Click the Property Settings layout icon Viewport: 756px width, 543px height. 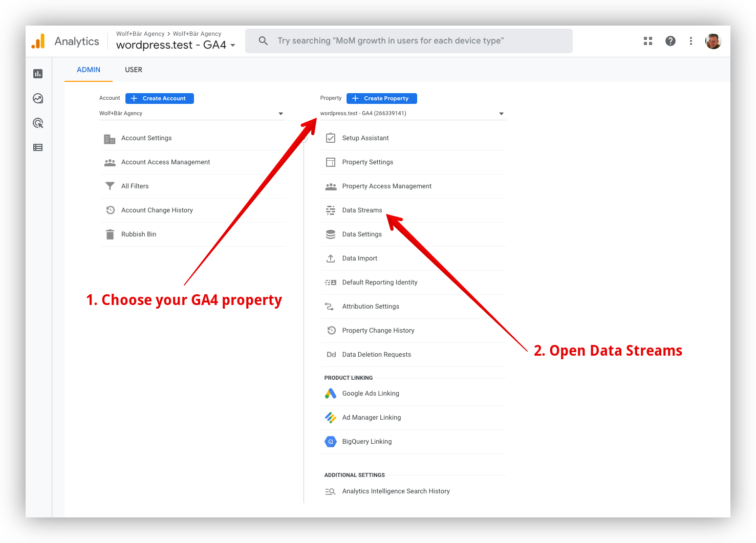[331, 162]
